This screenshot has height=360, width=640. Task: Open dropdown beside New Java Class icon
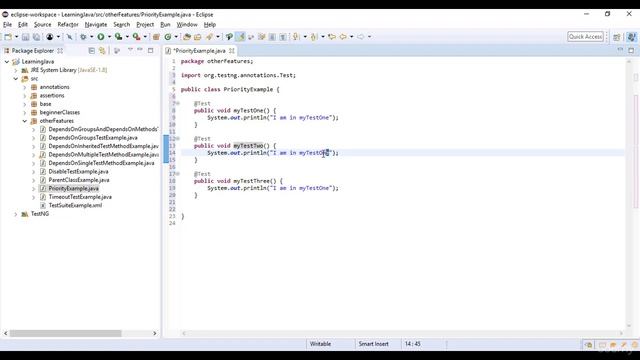click(x=176, y=37)
